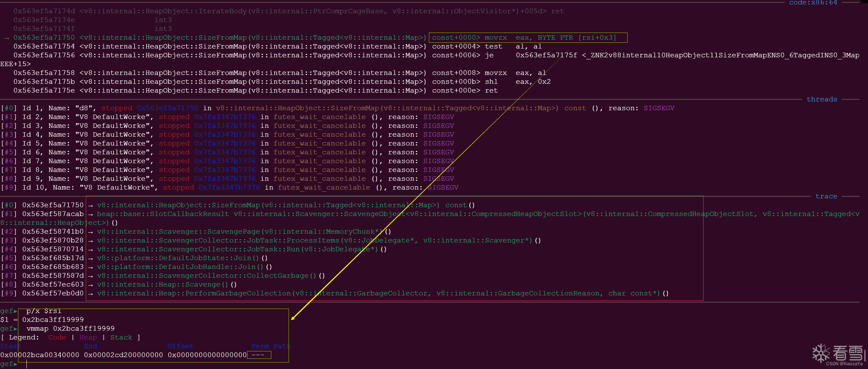Click the 'p/x $rsi' command text

[x=44, y=311]
